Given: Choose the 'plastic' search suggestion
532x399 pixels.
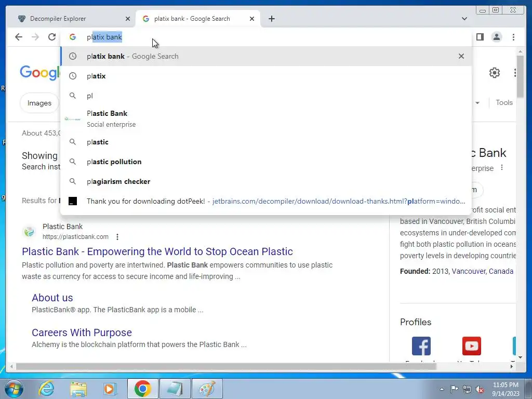Looking at the screenshot, I should 265,142.
